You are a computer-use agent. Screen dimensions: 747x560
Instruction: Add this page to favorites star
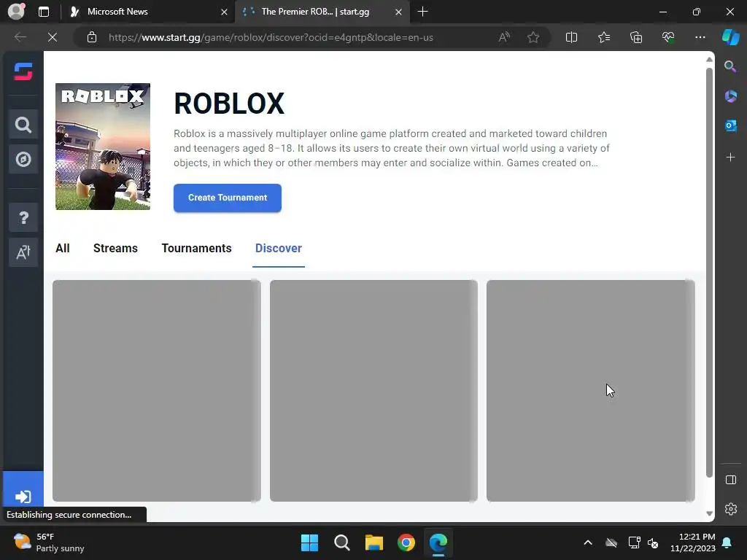coord(533,37)
